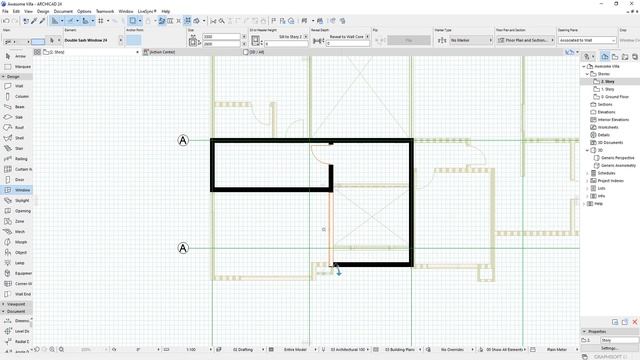Select the Opening tool

(x=16, y=211)
